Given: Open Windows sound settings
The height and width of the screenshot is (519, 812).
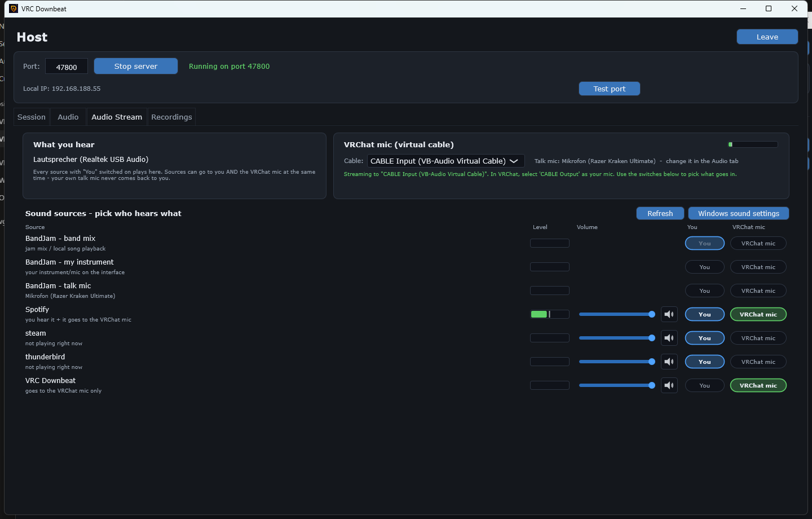Looking at the screenshot, I should [x=739, y=213].
